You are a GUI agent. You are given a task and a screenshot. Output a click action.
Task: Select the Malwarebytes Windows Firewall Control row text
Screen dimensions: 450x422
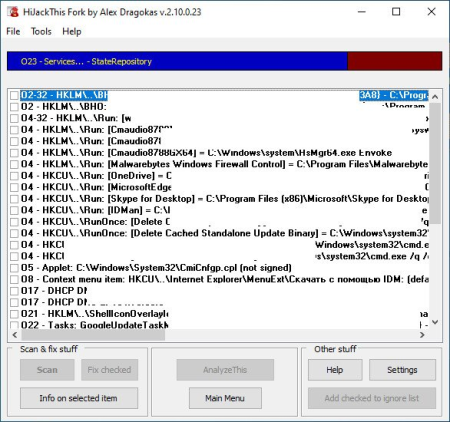[x=225, y=164]
